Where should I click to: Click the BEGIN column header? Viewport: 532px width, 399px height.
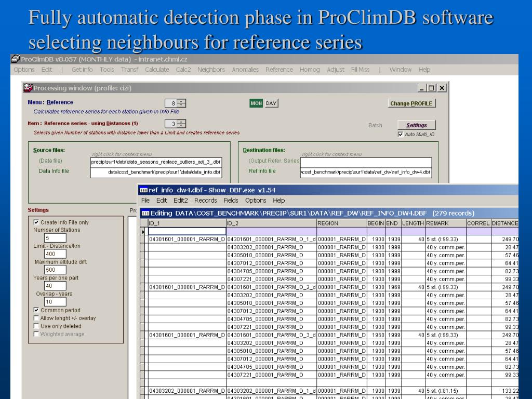pos(376,223)
